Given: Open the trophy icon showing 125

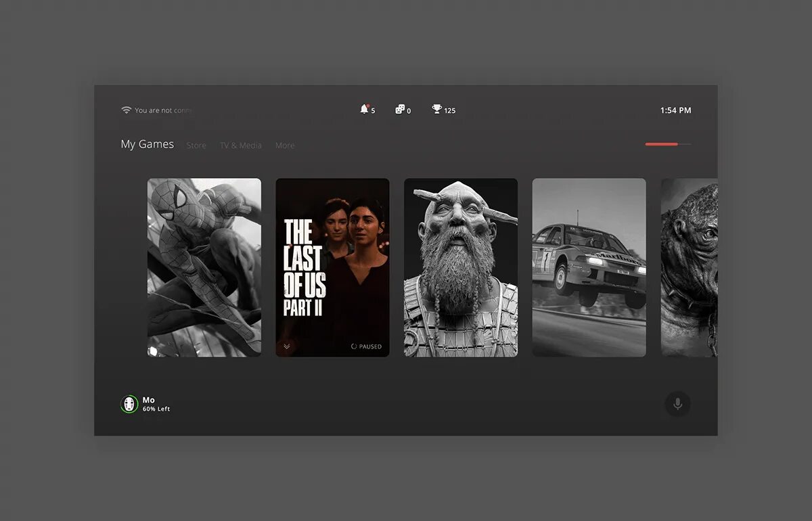Looking at the screenshot, I should pyautogui.click(x=436, y=109).
